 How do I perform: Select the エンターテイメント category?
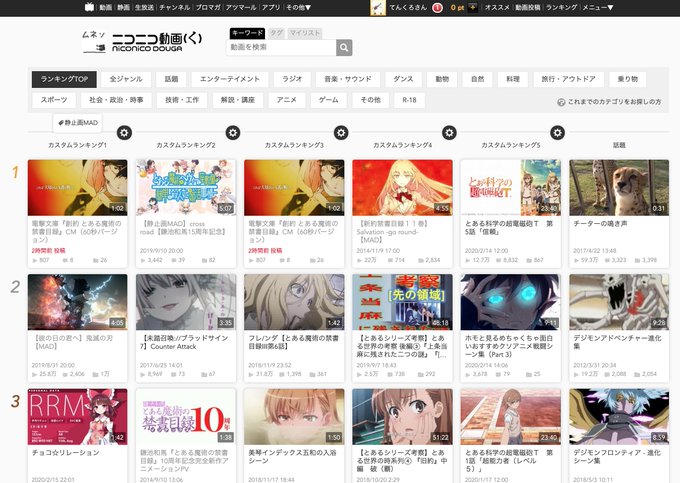229,79
